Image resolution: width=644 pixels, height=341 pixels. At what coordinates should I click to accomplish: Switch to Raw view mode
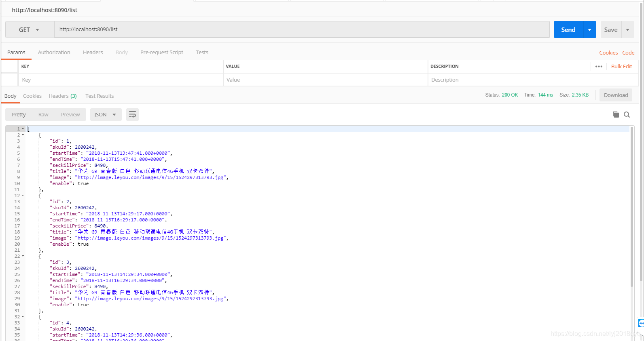[43, 115]
